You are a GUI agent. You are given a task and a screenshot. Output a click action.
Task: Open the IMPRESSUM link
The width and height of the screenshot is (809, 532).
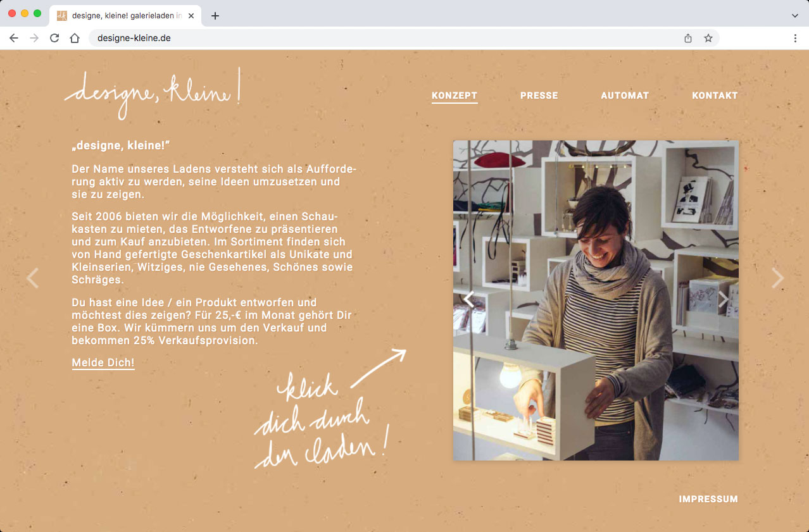tap(708, 499)
